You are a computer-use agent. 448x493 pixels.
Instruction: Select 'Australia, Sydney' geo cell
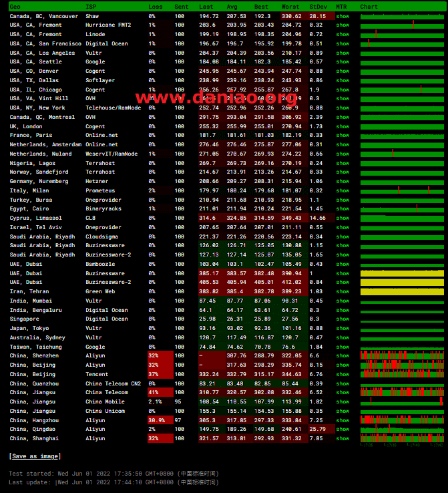[37, 337]
